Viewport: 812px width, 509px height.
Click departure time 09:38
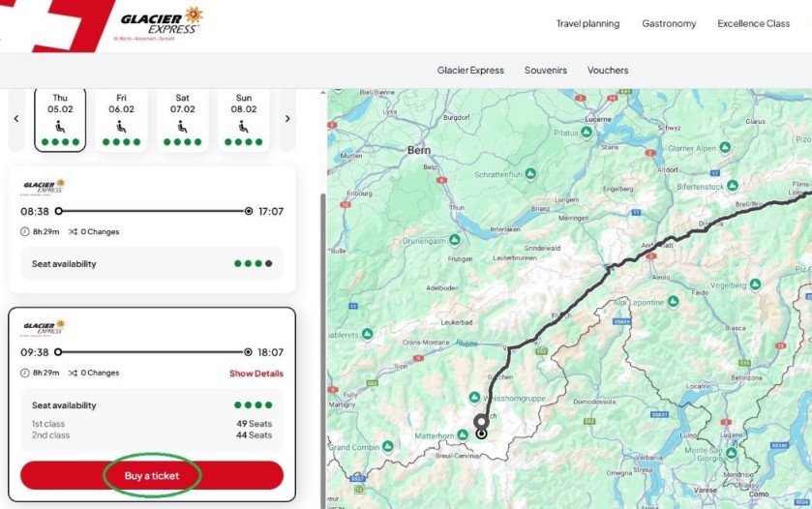pos(35,352)
